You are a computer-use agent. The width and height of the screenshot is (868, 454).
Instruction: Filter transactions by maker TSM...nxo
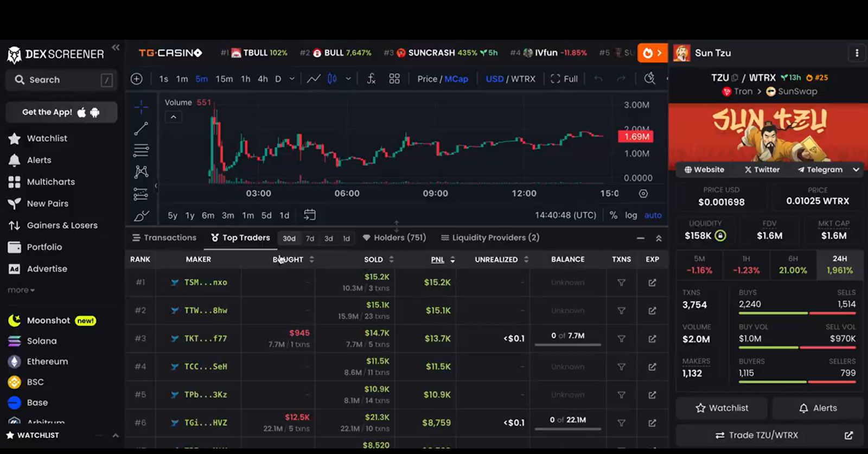[622, 283]
